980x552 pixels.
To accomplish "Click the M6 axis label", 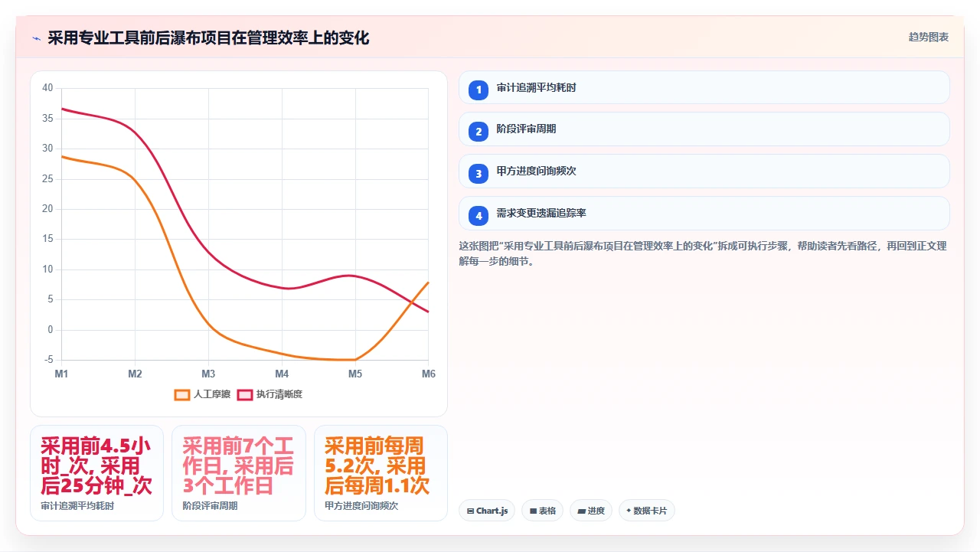I will (x=428, y=374).
